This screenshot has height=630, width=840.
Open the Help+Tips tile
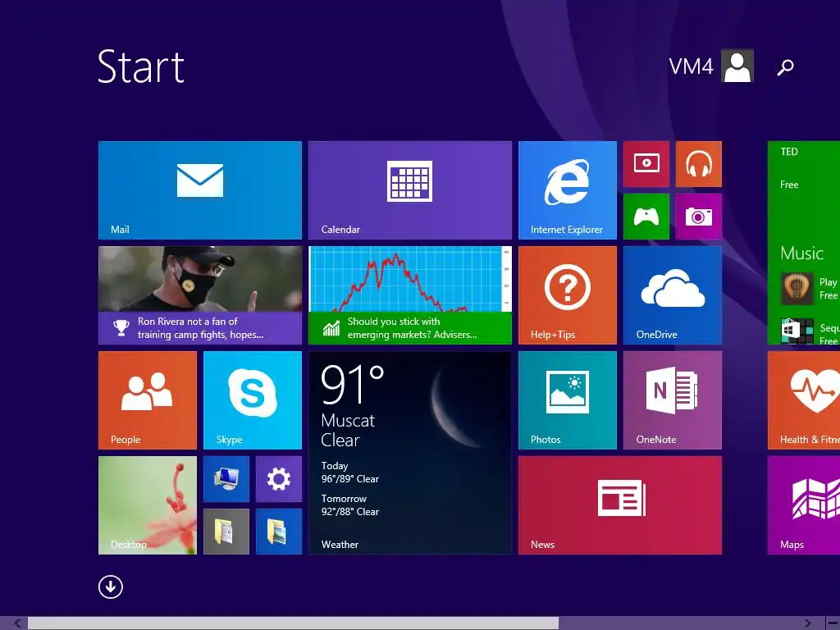click(x=568, y=295)
